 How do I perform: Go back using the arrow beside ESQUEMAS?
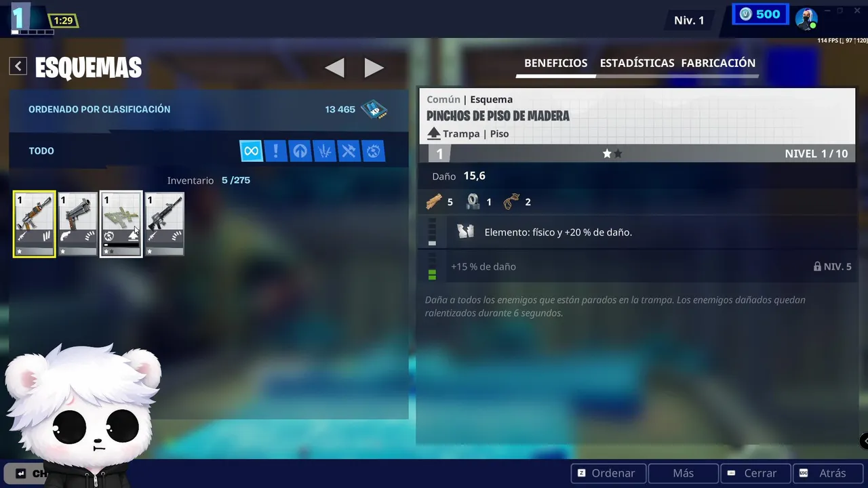click(18, 66)
